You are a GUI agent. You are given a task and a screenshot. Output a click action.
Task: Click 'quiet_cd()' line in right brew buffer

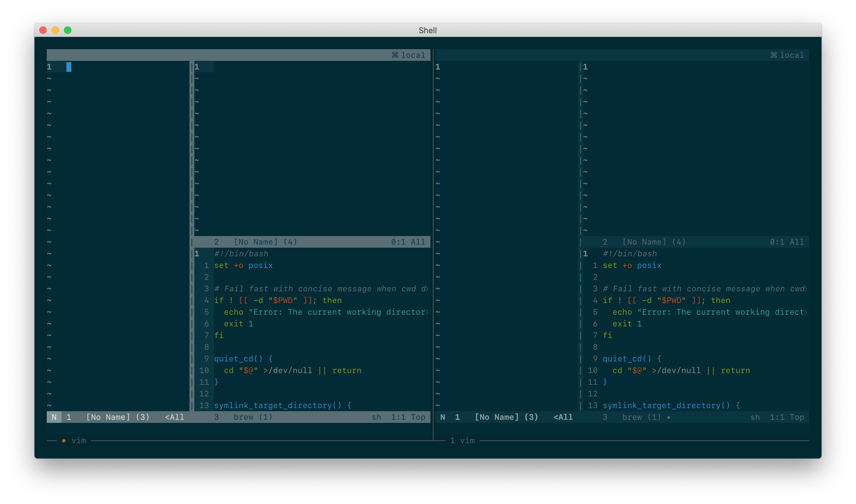(x=627, y=359)
